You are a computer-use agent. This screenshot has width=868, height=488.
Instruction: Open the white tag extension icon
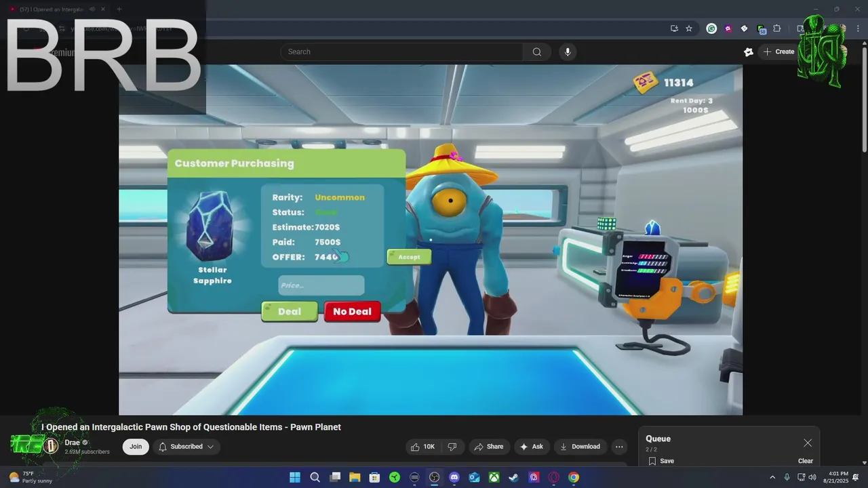(744, 28)
